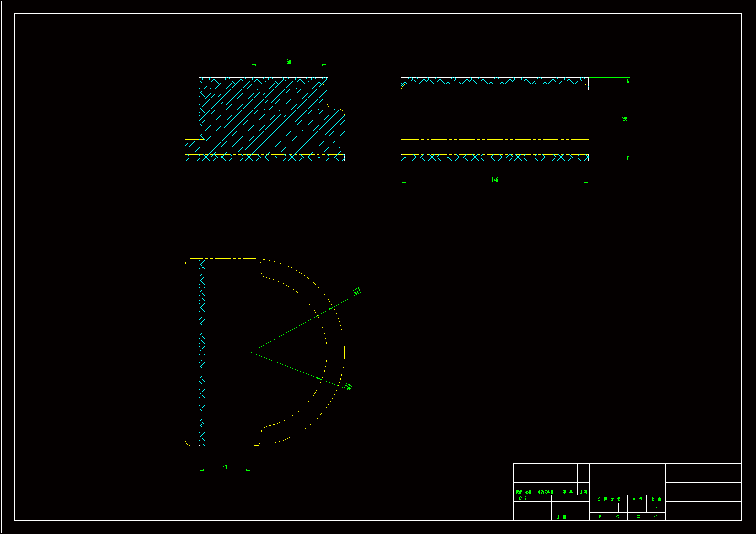
Task: Click the 签字 signature column header
Action: click(x=567, y=492)
